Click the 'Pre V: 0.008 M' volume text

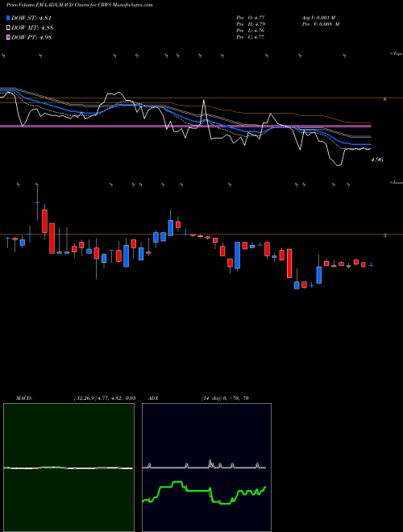(320, 24)
